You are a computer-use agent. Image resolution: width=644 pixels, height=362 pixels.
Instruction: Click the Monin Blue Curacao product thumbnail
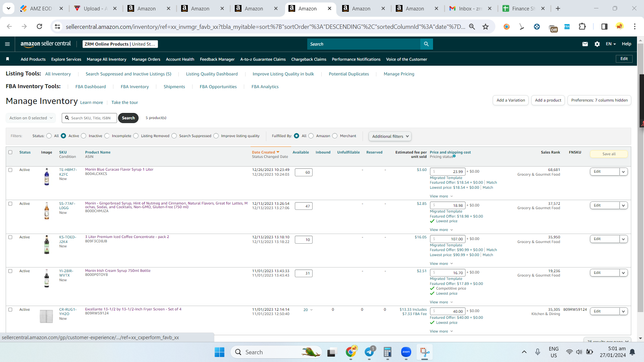click(x=47, y=177)
